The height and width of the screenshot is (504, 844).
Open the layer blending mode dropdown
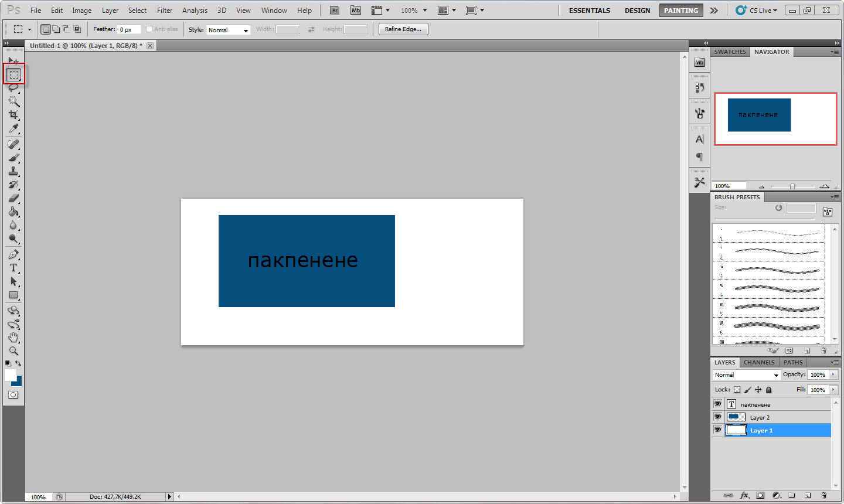tap(746, 375)
